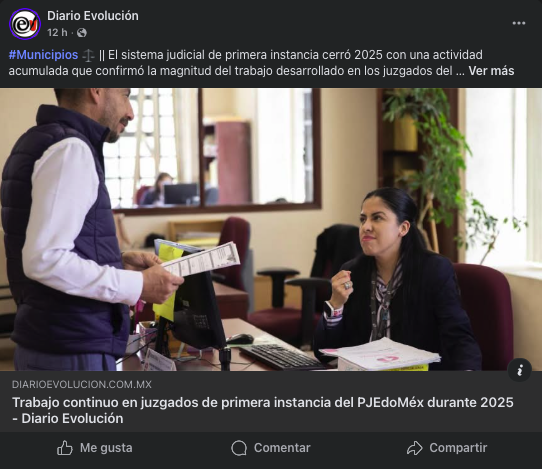Click the scales of justice emoji
The height and width of the screenshot is (469, 542).
point(88,55)
